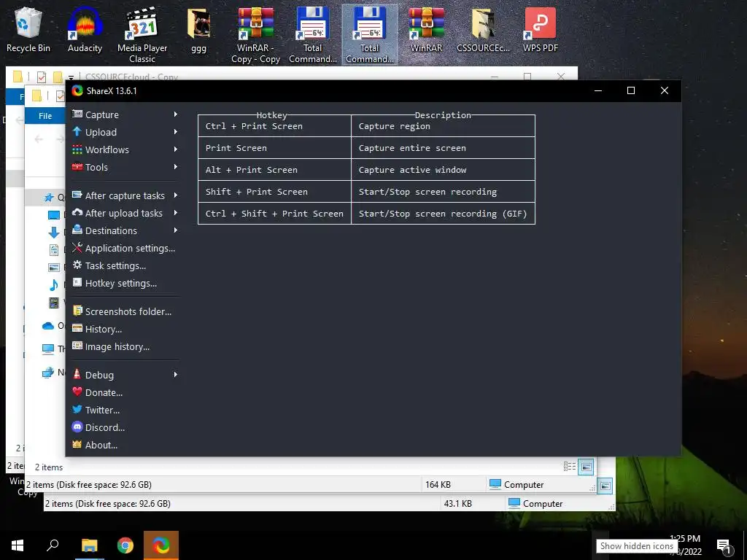Image resolution: width=747 pixels, height=560 pixels.
Task: Click the Image history icon
Action: coord(77,346)
